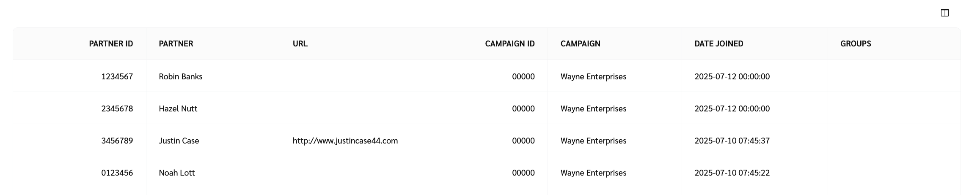Select partner Robin Banks
This screenshot has width=980, height=195.
coord(180,77)
